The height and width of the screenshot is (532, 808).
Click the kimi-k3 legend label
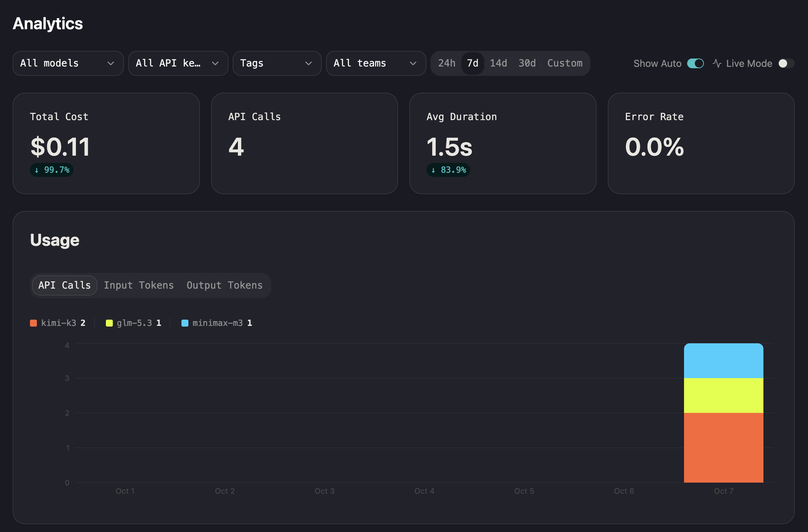pyautogui.click(x=59, y=323)
